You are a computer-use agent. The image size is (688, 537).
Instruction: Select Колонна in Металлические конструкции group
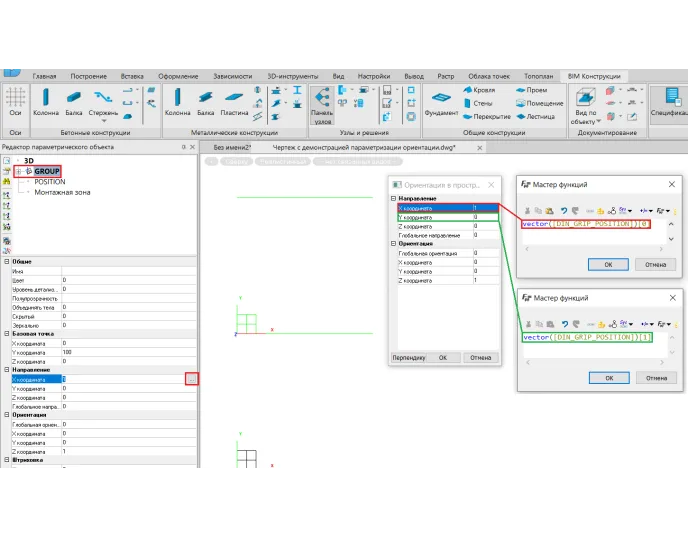click(177, 102)
